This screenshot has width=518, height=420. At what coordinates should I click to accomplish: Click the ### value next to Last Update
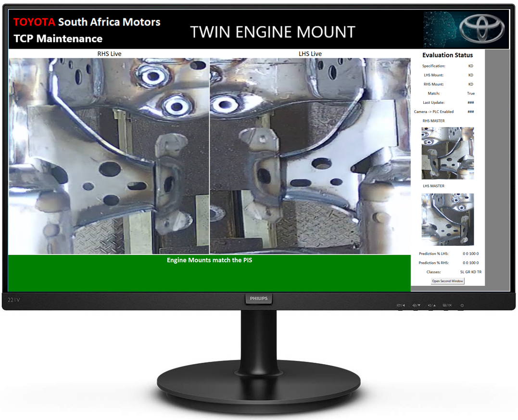(471, 103)
